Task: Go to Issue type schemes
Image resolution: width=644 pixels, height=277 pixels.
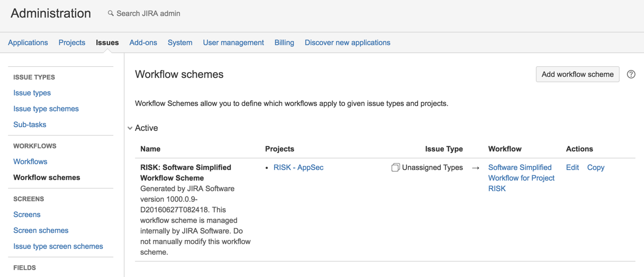Action: [x=46, y=109]
